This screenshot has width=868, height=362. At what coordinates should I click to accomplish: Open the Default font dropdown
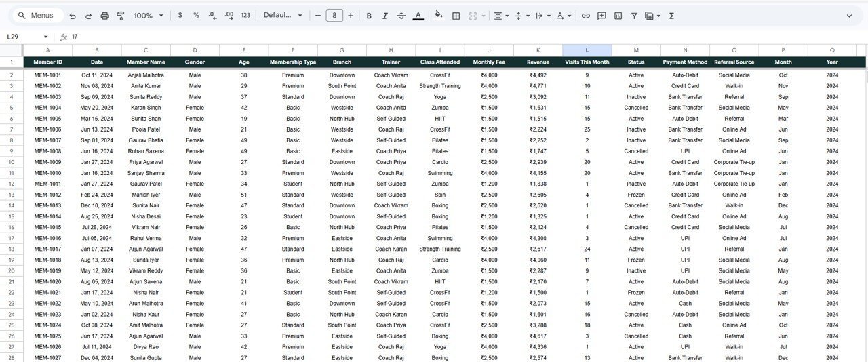tap(283, 16)
